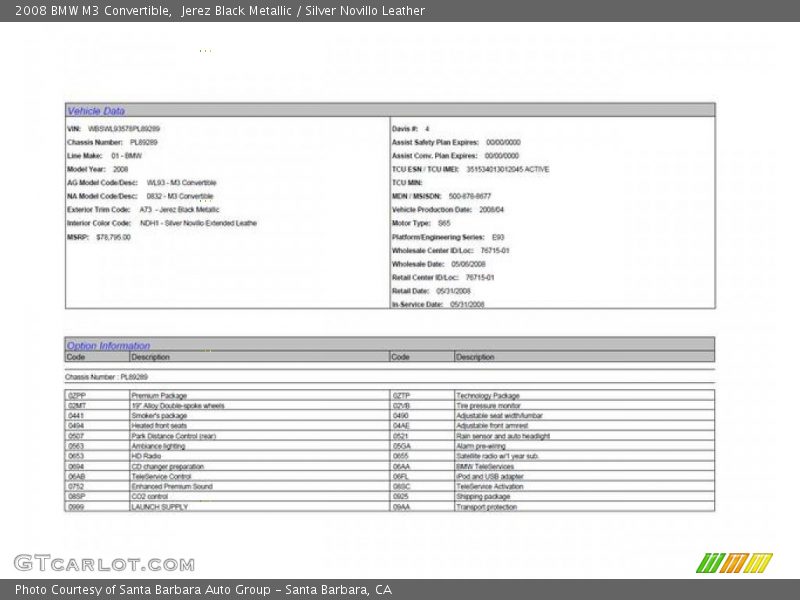
Task: Click the Motor Type S65 field
Action: [x=421, y=223]
